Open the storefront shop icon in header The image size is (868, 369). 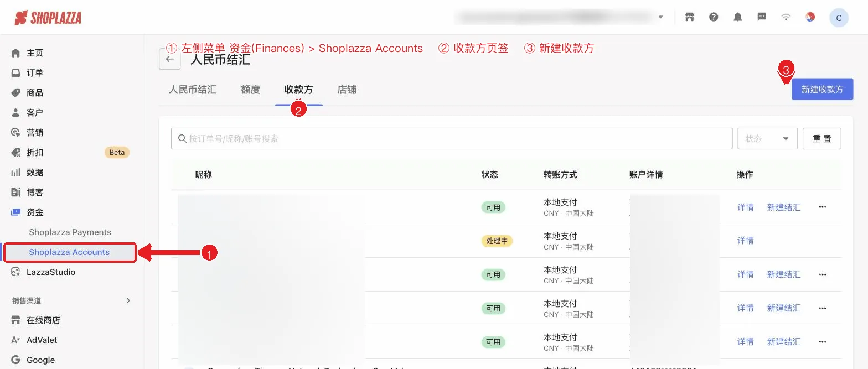690,17
